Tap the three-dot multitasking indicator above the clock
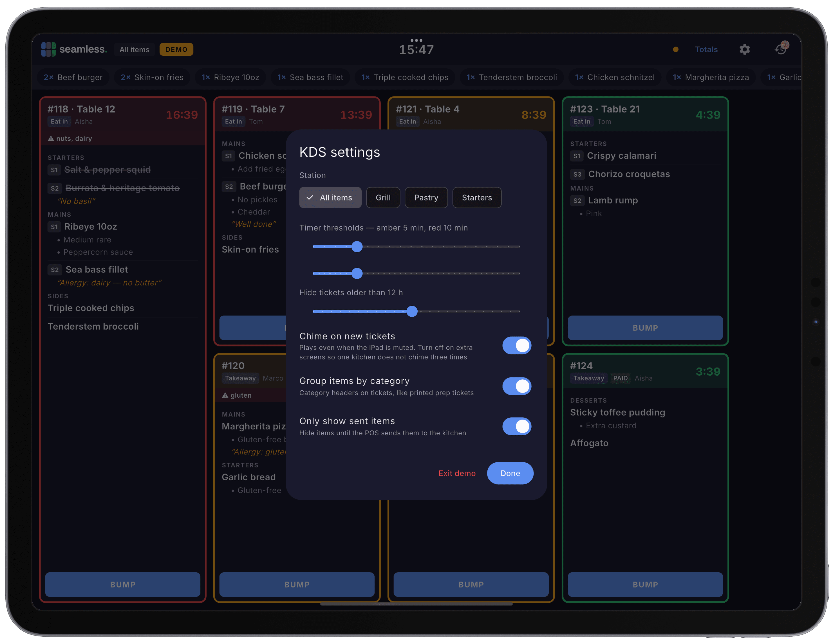The width and height of the screenshot is (833, 644). coord(416,40)
